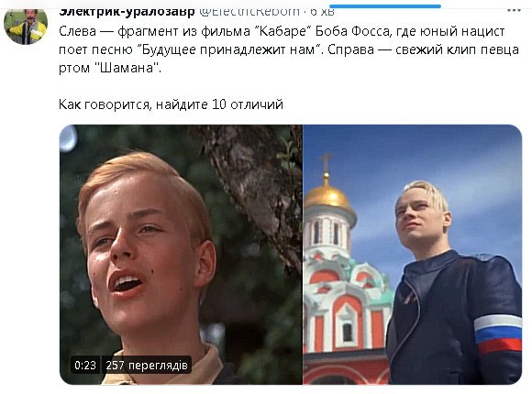Viewport: 532px width, 394px height.
Task: Click the 257 переглядів view counter
Action: tap(147, 366)
